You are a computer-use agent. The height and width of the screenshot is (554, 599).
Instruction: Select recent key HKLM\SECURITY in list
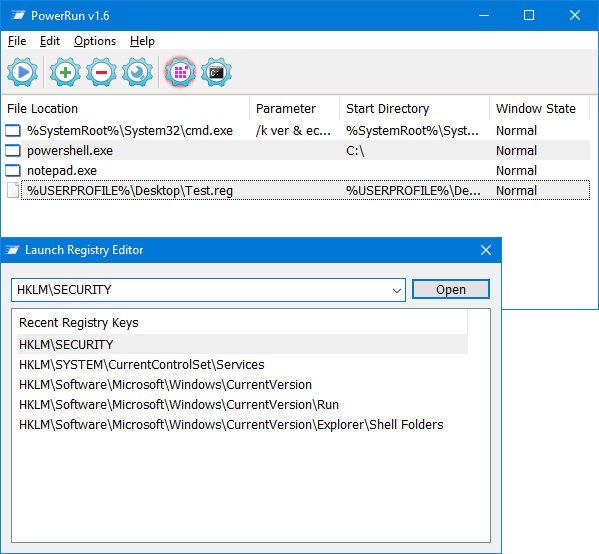coord(242,344)
